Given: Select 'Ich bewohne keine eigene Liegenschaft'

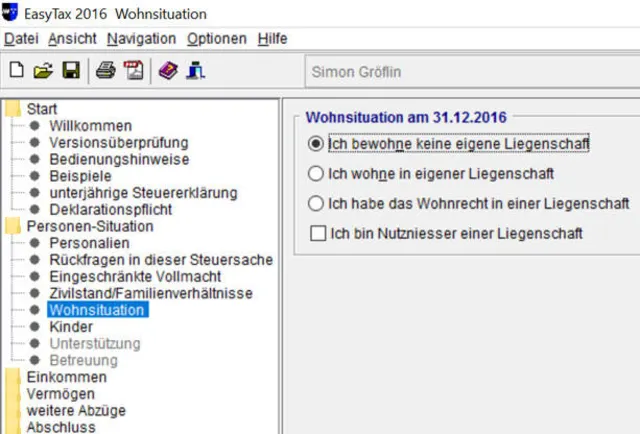Looking at the screenshot, I should [449, 143].
